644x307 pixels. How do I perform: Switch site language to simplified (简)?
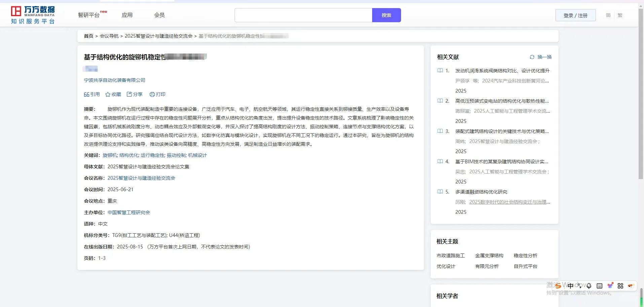point(607,15)
